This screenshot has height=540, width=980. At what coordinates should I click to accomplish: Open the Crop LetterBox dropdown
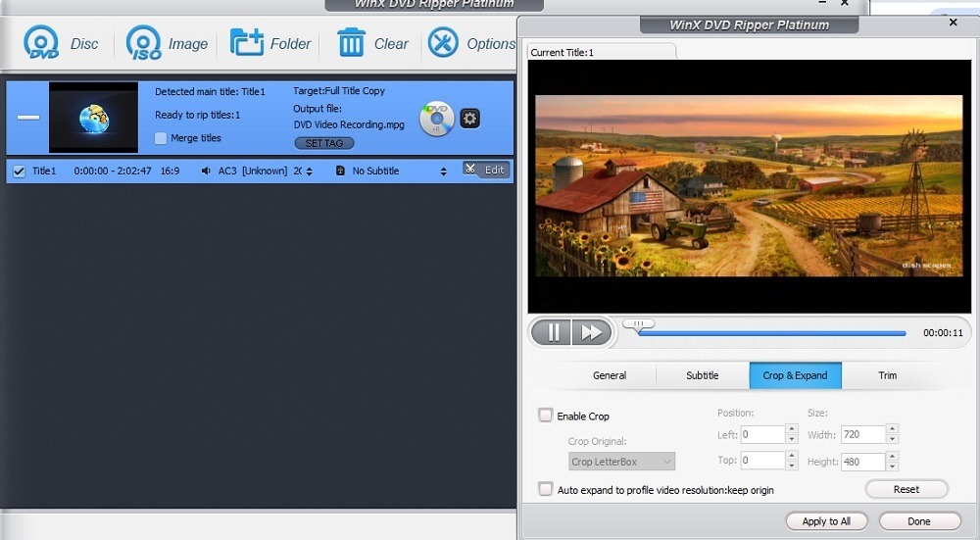[x=621, y=462]
